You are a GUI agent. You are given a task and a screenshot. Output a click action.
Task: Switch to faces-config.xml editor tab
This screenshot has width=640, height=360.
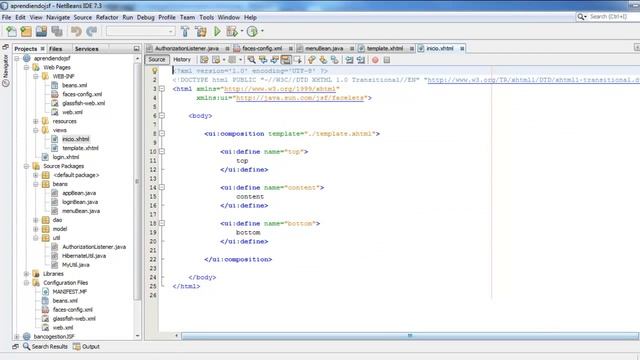point(262,49)
